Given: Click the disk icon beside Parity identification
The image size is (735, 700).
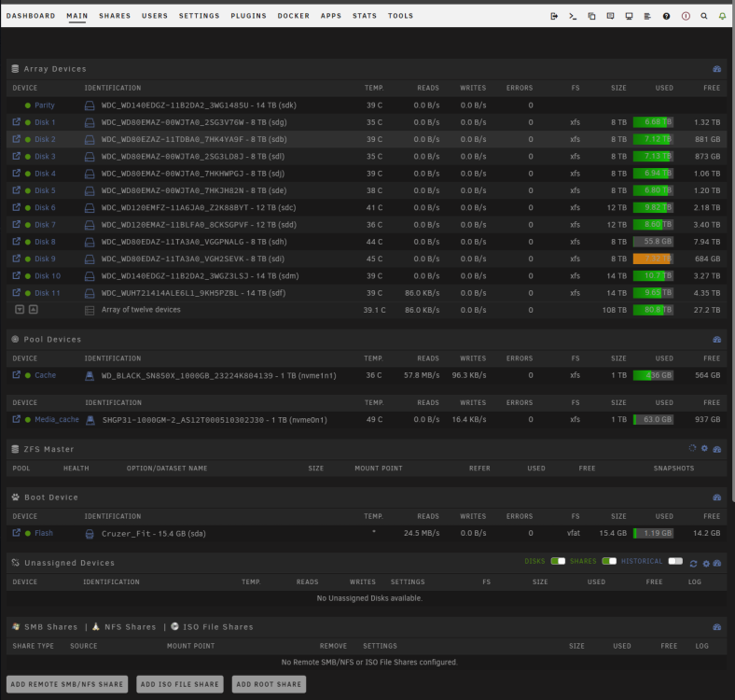Looking at the screenshot, I should pyautogui.click(x=89, y=105).
